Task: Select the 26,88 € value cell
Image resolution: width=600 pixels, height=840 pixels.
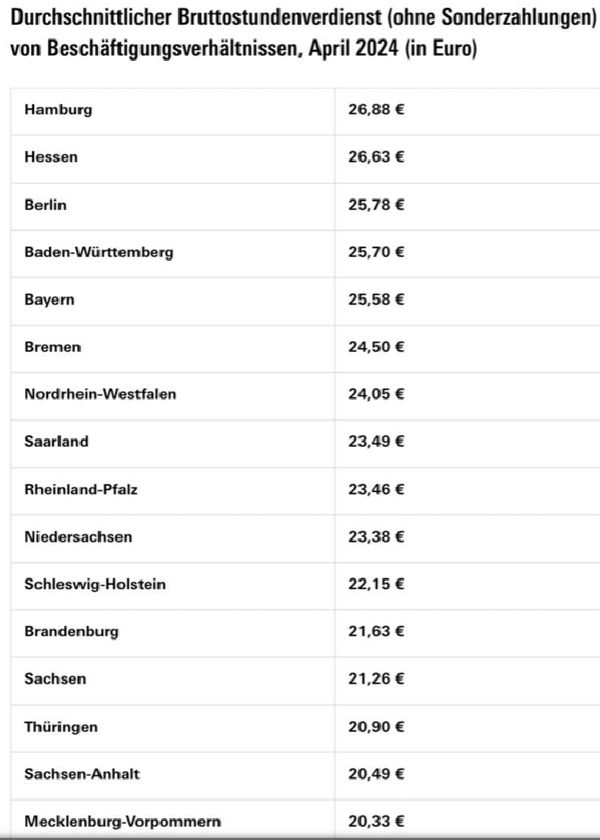Action: pyautogui.click(x=376, y=110)
